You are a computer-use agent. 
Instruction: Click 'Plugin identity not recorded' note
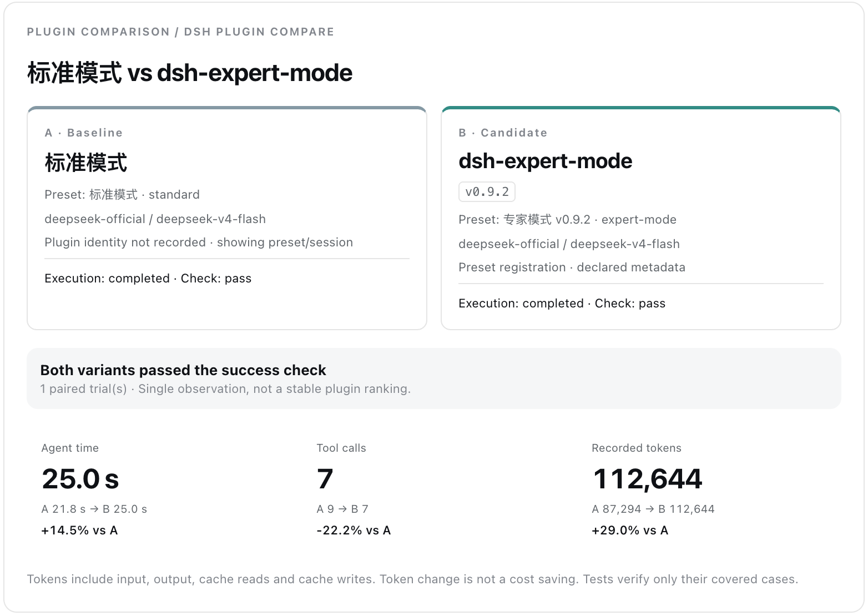pyautogui.click(x=125, y=243)
